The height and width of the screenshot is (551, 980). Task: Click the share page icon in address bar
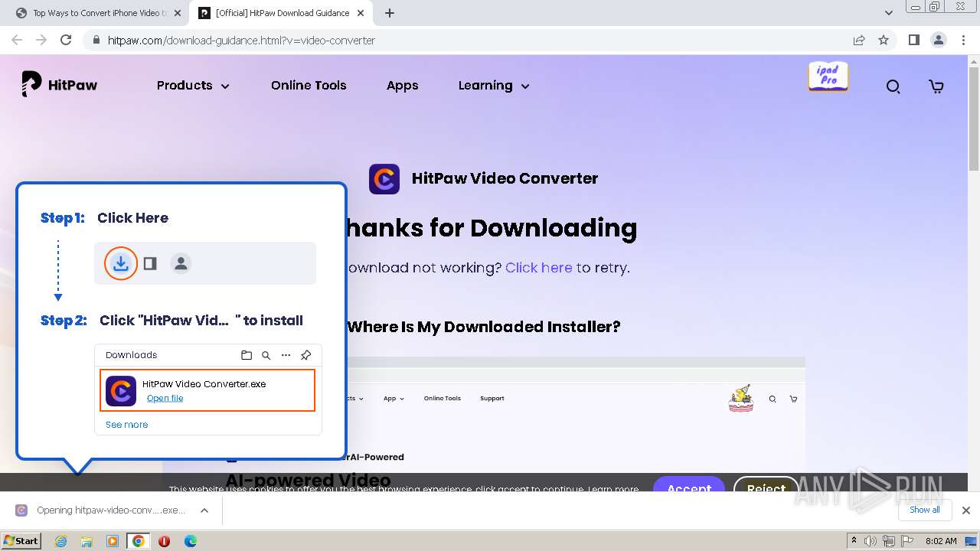pos(859,40)
